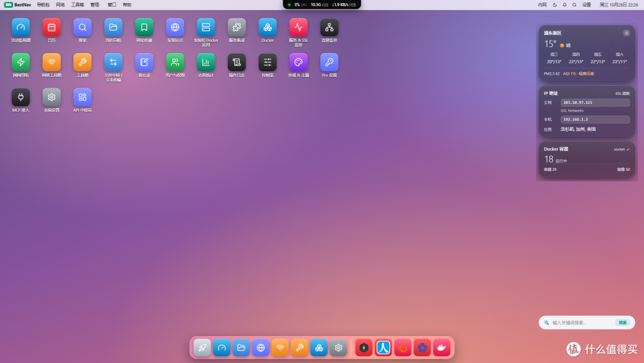644x363 pixels.
Task: Open the 国网用电 lightning desktop icon
Action: click(20, 63)
